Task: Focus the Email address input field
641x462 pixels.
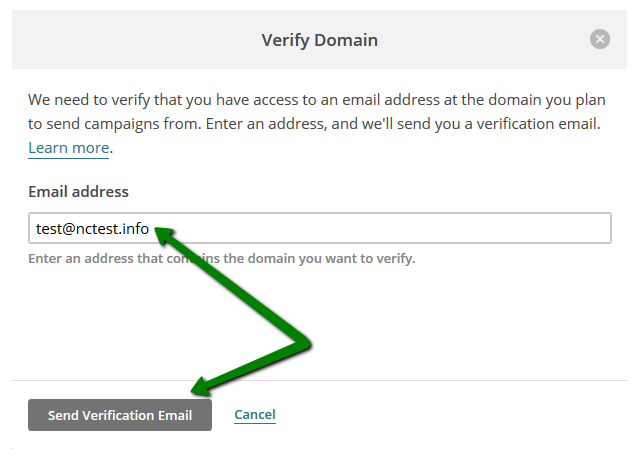Action: click(320, 228)
